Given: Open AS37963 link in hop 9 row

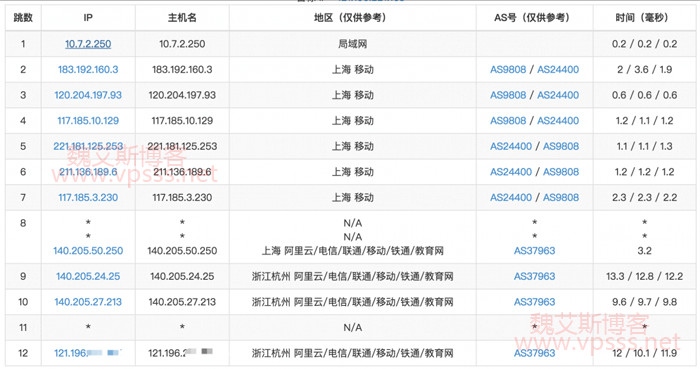Looking at the screenshot, I should (534, 276).
